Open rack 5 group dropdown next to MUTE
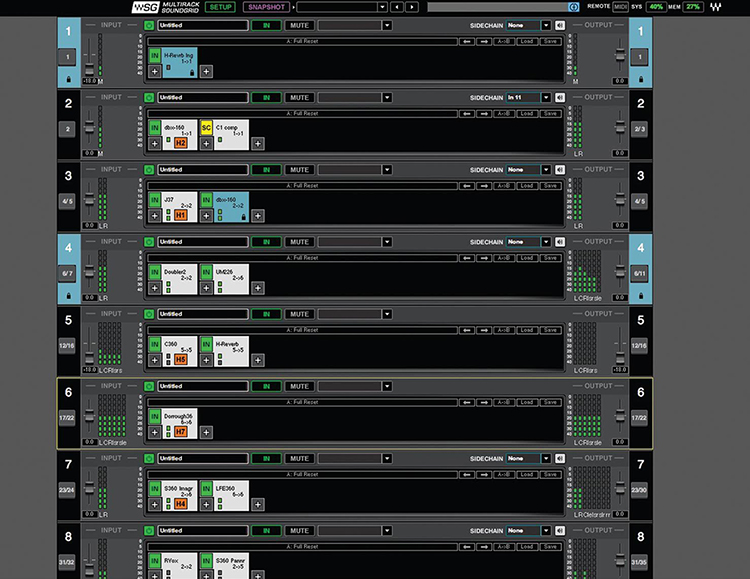The image size is (750, 579). point(387,314)
